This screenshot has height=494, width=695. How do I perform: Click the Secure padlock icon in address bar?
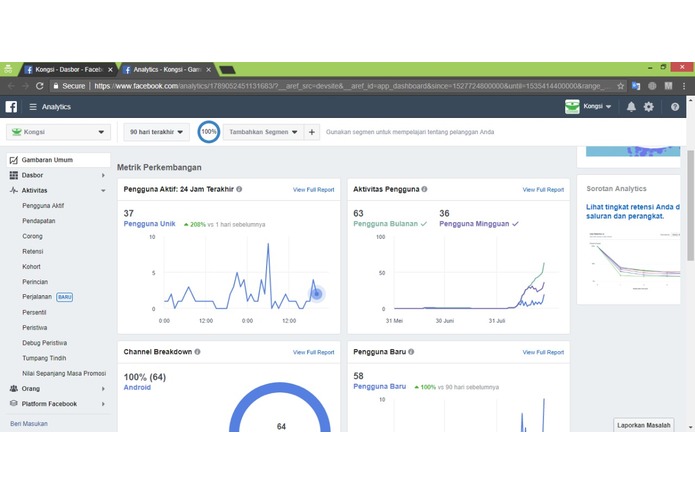pos(56,86)
